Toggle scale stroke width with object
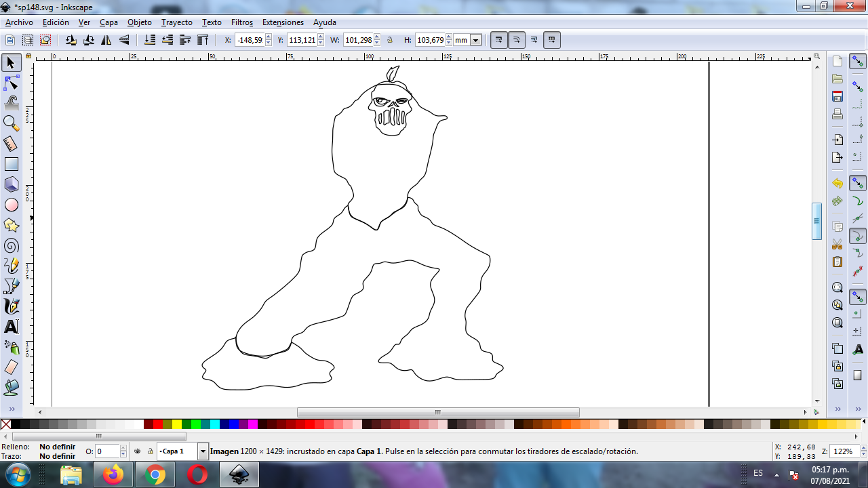This screenshot has width=868, height=488. pyautogui.click(x=498, y=40)
